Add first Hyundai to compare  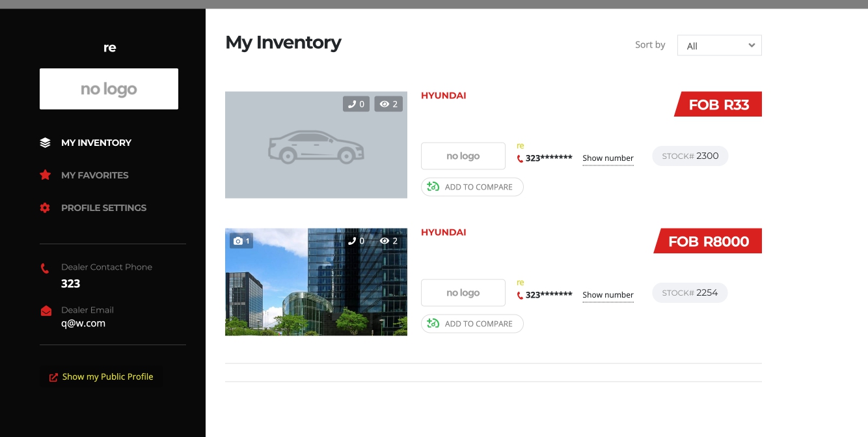coord(472,187)
